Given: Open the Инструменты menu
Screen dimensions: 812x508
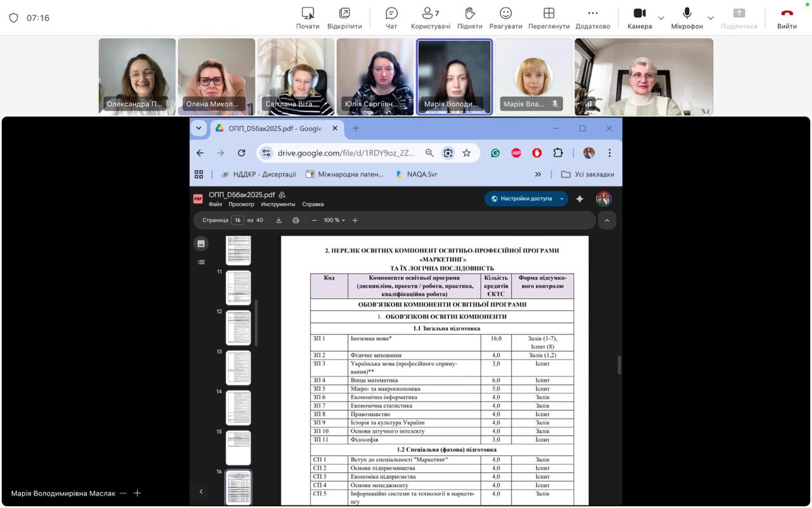Looking at the screenshot, I should pyautogui.click(x=278, y=204).
